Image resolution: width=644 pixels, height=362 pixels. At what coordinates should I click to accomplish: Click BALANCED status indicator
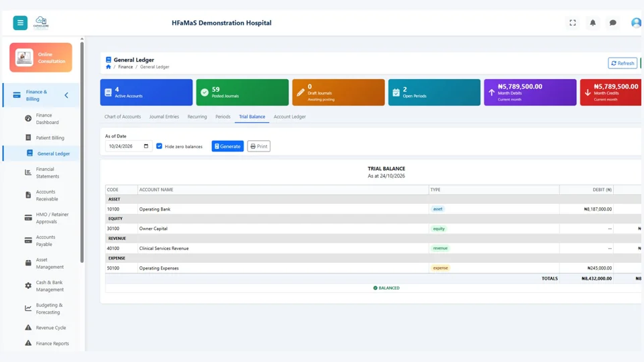point(386,288)
